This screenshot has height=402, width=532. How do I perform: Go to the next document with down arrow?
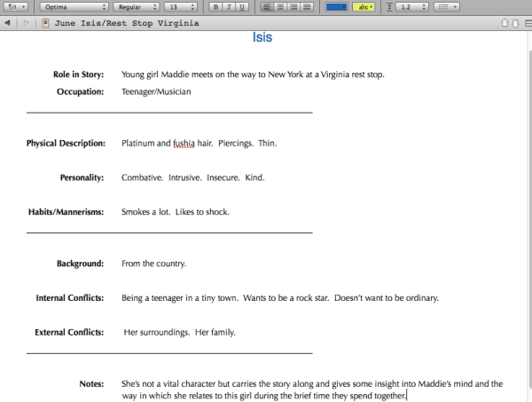click(515, 23)
